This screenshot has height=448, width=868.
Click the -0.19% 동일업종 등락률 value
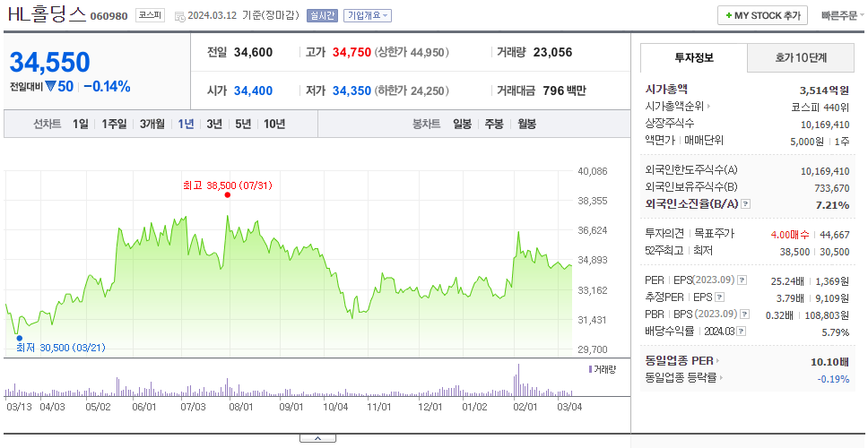click(833, 379)
